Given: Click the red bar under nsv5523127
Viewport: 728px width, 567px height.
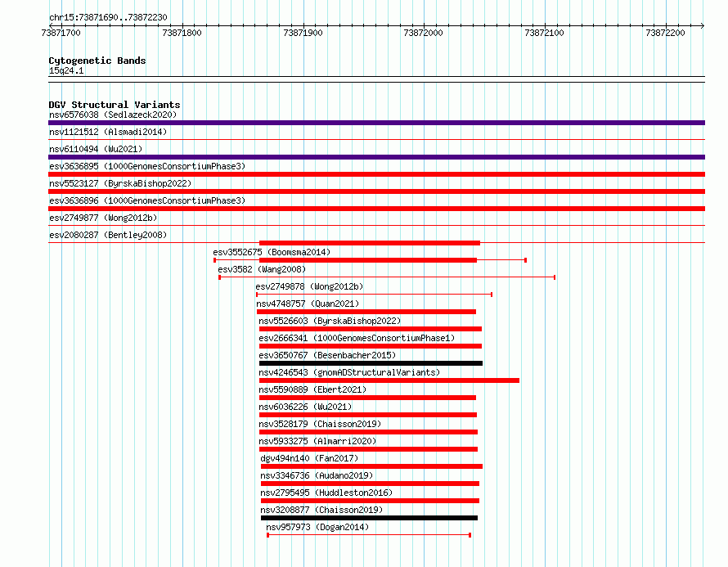Looking at the screenshot, I should [376, 191].
